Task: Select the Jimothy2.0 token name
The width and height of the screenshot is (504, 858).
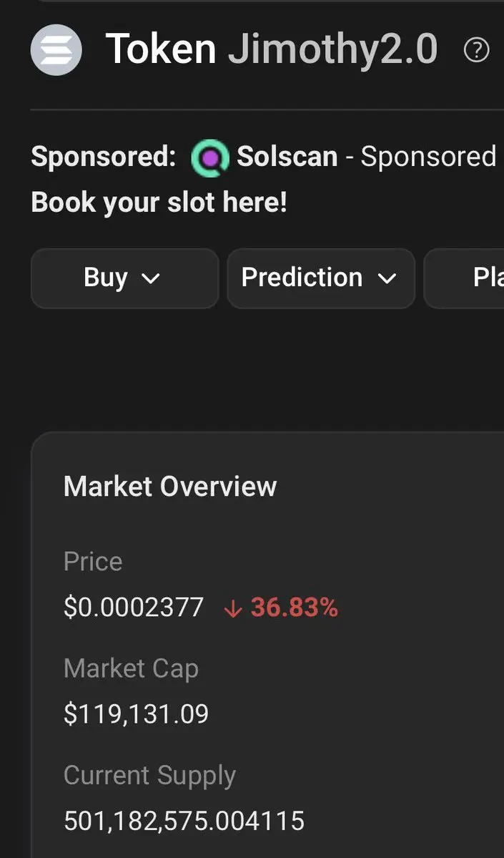Action: pyautogui.click(x=333, y=50)
